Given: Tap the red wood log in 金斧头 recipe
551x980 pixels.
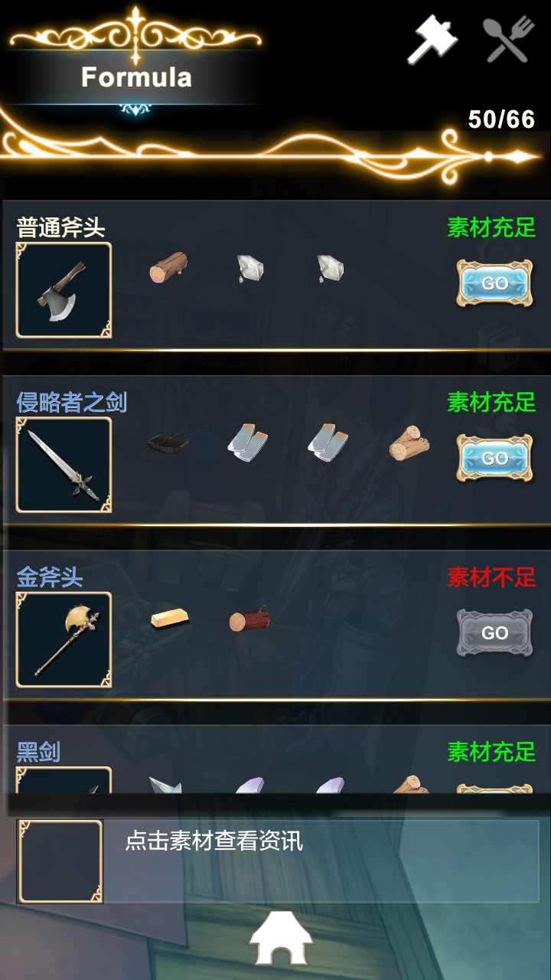Looking at the screenshot, I should pos(249,618).
